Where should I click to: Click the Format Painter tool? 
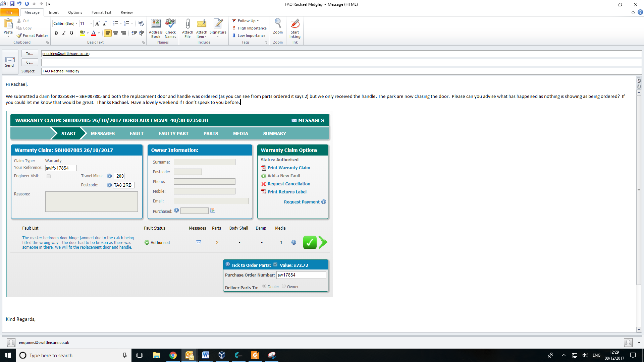point(33,36)
